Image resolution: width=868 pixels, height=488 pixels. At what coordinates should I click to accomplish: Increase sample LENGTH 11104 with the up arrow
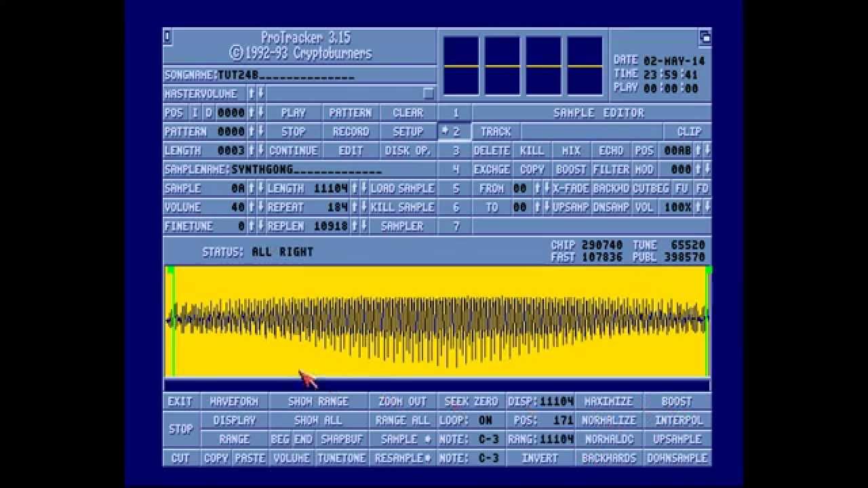click(354, 188)
